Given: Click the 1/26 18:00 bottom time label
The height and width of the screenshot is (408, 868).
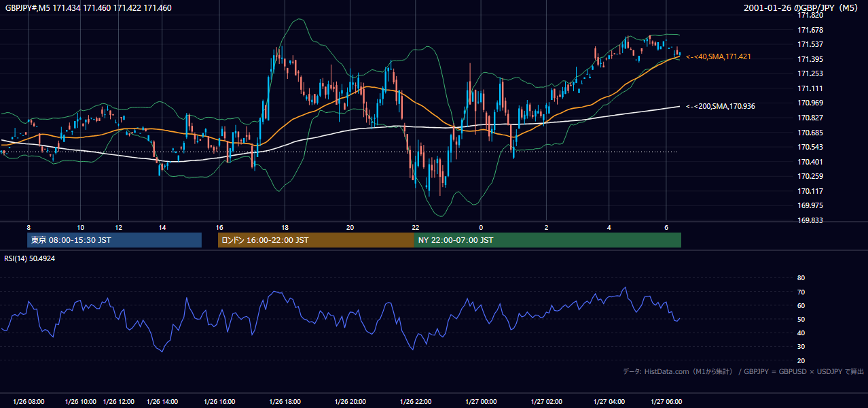Looking at the screenshot, I should [x=285, y=402].
